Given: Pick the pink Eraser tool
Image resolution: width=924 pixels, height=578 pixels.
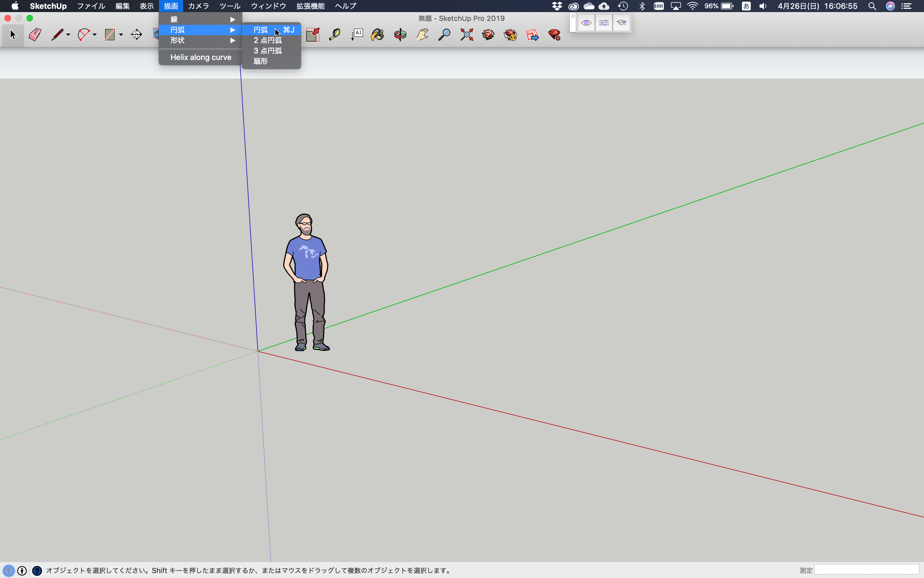Looking at the screenshot, I should point(35,35).
